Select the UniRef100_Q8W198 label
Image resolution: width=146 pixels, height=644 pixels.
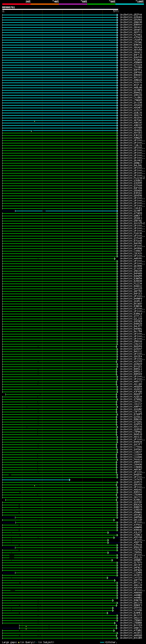tap(131, 22)
